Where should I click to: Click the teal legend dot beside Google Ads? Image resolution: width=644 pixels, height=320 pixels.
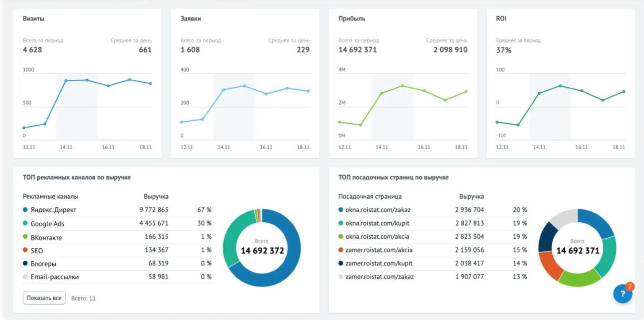[26, 224]
